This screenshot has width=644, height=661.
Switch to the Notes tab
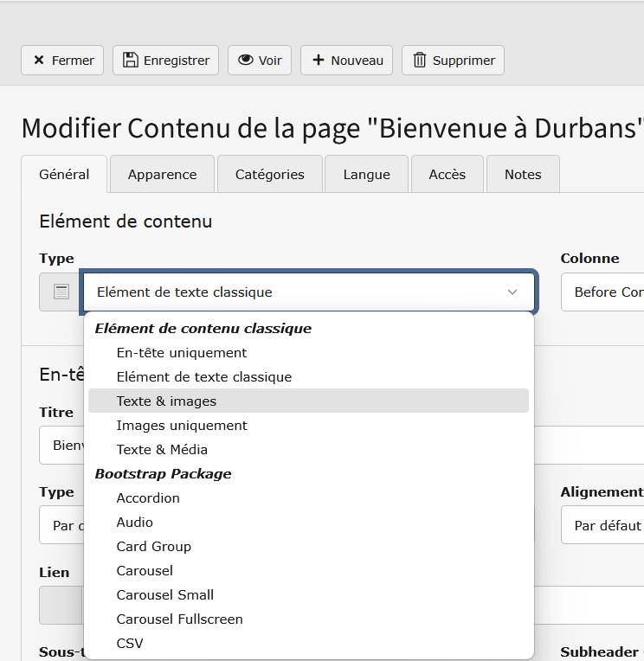coord(523,174)
